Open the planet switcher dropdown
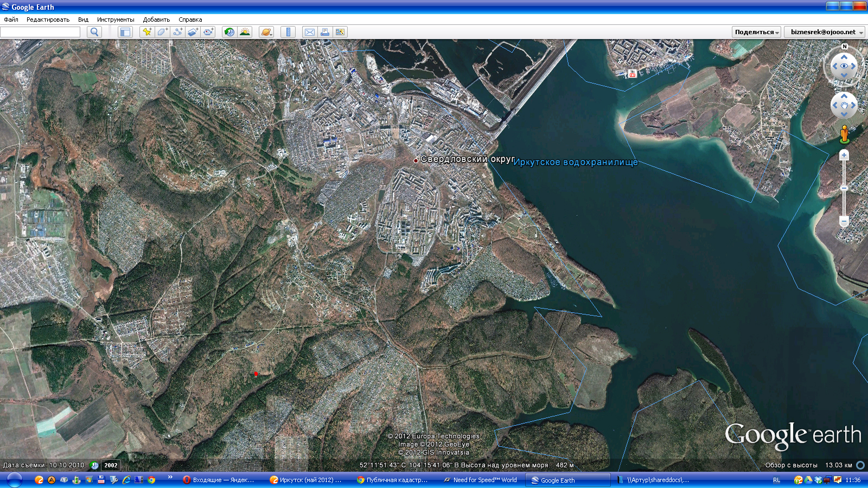Screen dimensions: 868x488 tap(266, 32)
